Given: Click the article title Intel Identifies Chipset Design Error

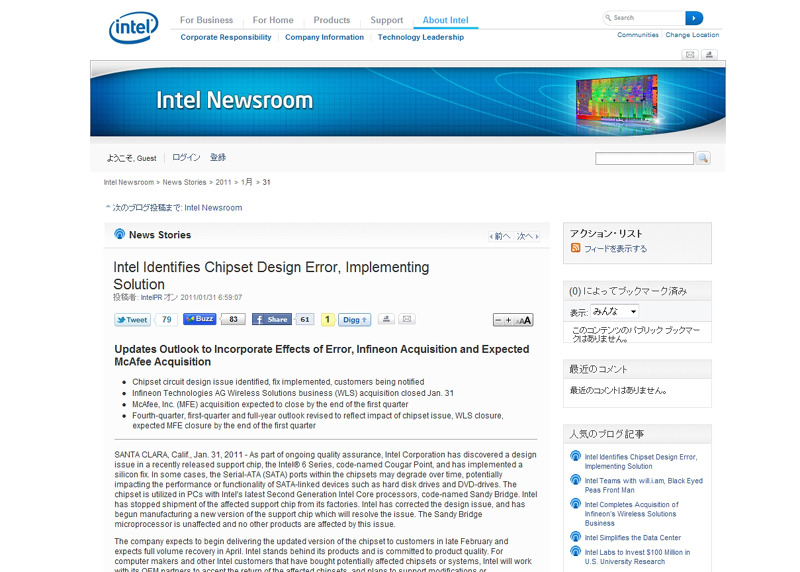Looking at the screenshot, I should coord(271,276).
